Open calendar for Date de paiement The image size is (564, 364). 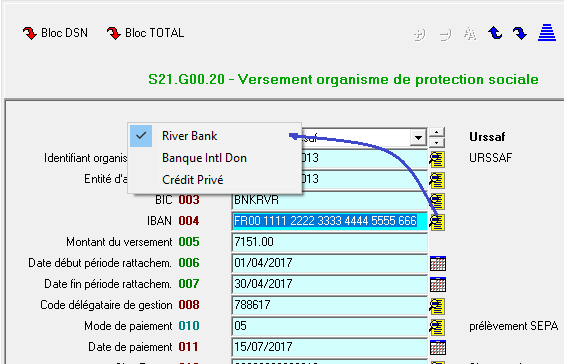(x=438, y=347)
